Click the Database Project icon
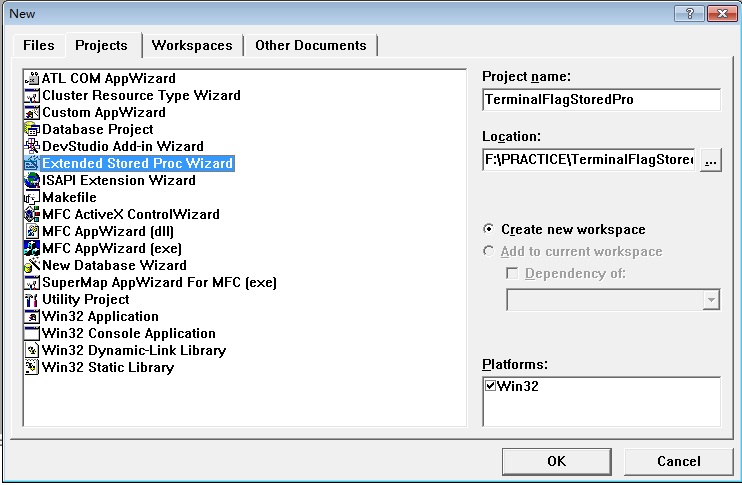The height and width of the screenshot is (485, 742). pos(32,129)
